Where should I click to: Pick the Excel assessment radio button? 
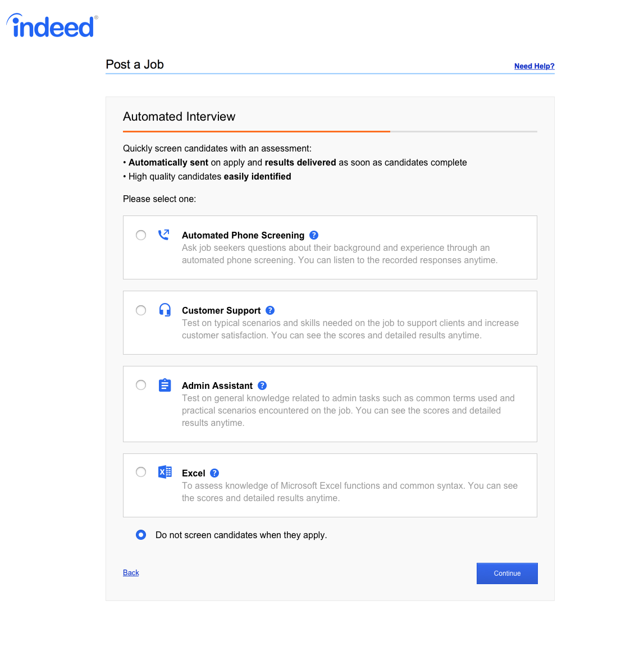pos(141,472)
